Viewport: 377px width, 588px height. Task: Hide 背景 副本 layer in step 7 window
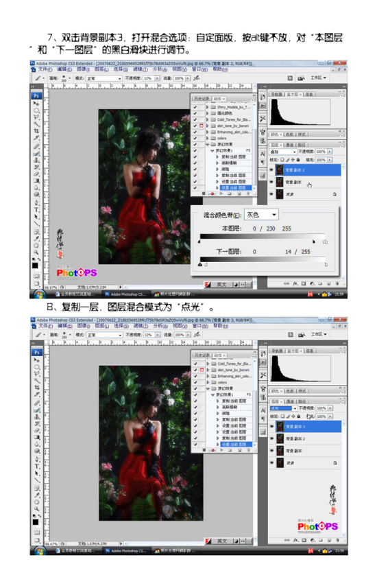click(271, 183)
